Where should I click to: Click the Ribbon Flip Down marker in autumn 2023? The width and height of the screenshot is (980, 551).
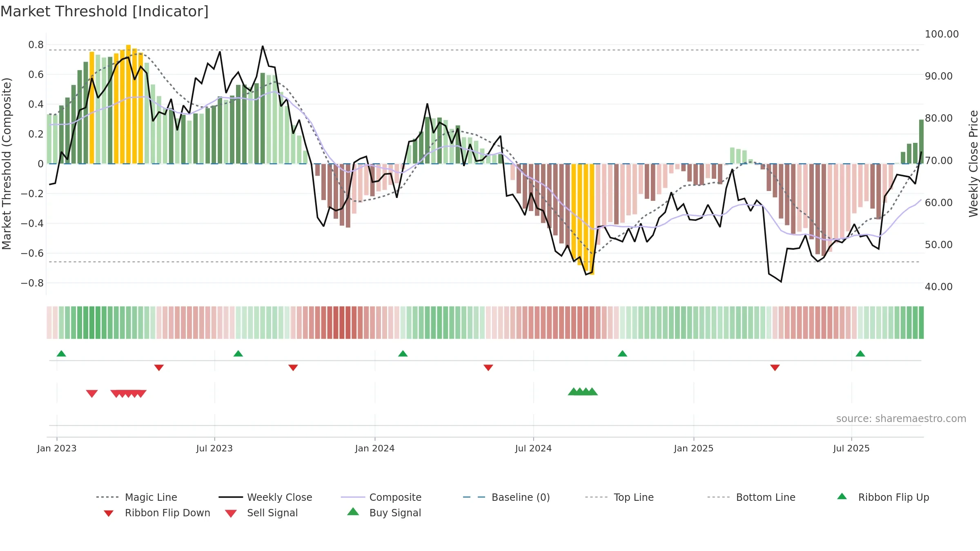tap(293, 368)
